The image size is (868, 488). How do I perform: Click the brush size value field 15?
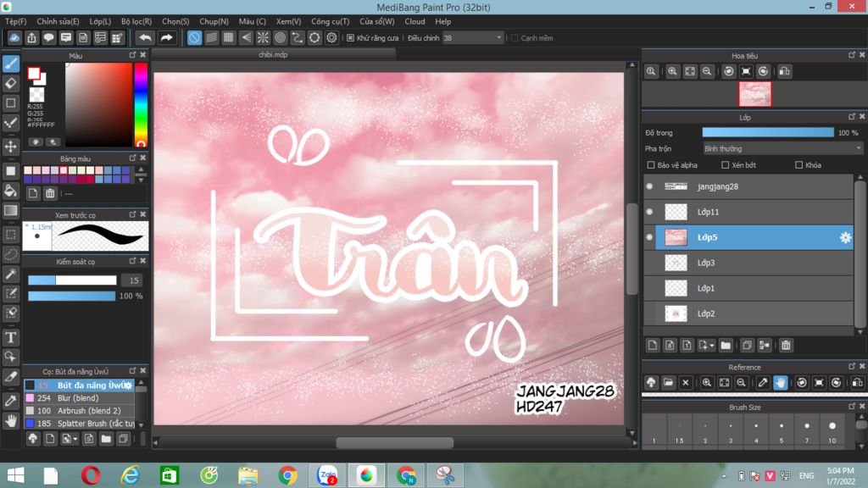coord(132,280)
